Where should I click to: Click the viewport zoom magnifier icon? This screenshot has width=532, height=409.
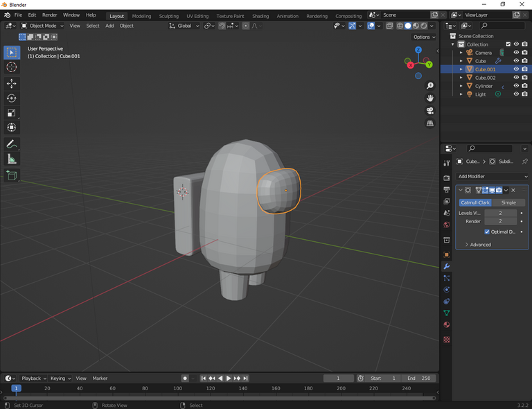click(430, 85)
